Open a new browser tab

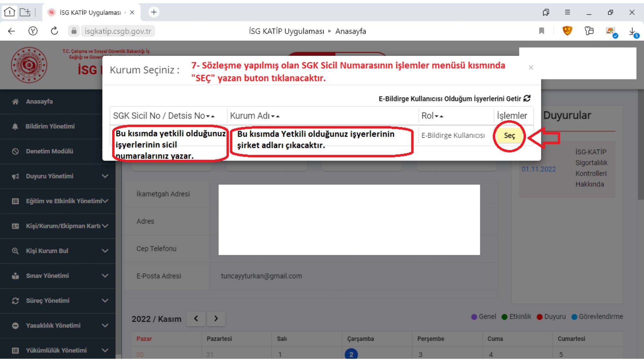tap(154, 12)
